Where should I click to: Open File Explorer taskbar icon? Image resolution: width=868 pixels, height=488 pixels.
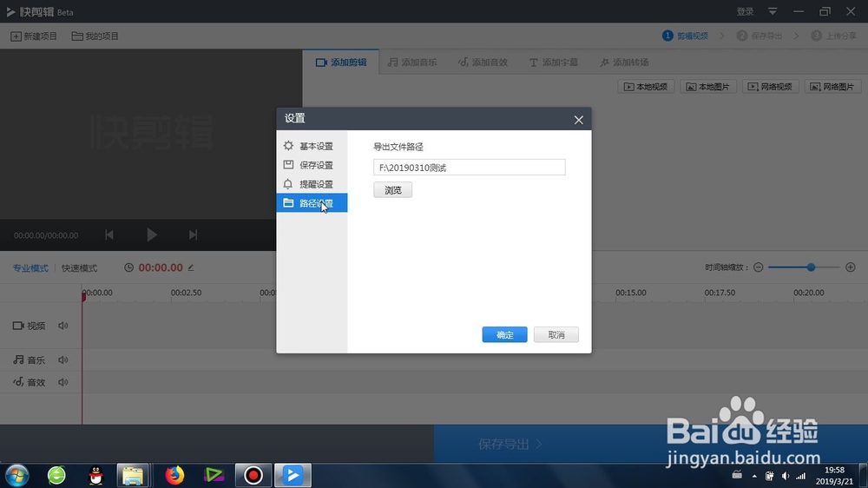pyautogui.click(x=133, y=475)
